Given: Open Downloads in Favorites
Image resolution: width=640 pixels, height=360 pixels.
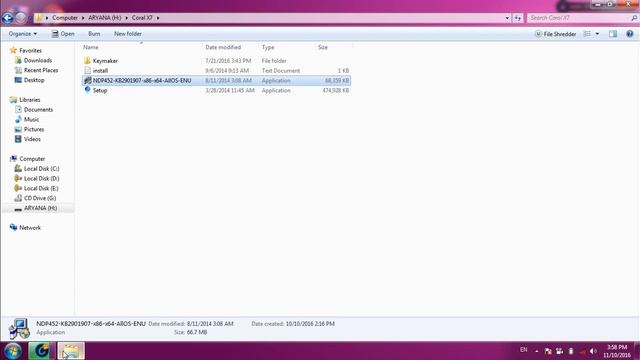Looking at the screenshot, I should tap(38, 60).
